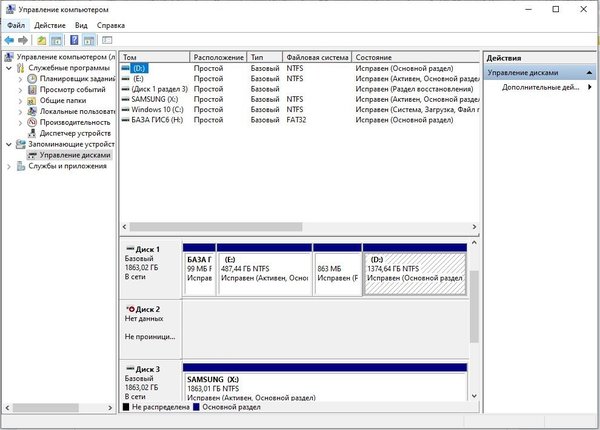The image size is (600, 430).
Task: Sort by Файловая система column header
Action: (317, 57)
